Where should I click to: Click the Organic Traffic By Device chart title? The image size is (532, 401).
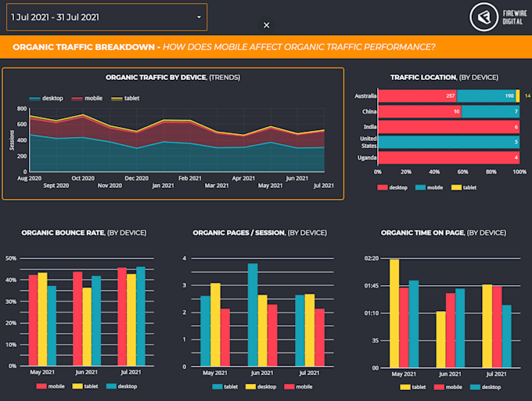(x=173, y=78)
